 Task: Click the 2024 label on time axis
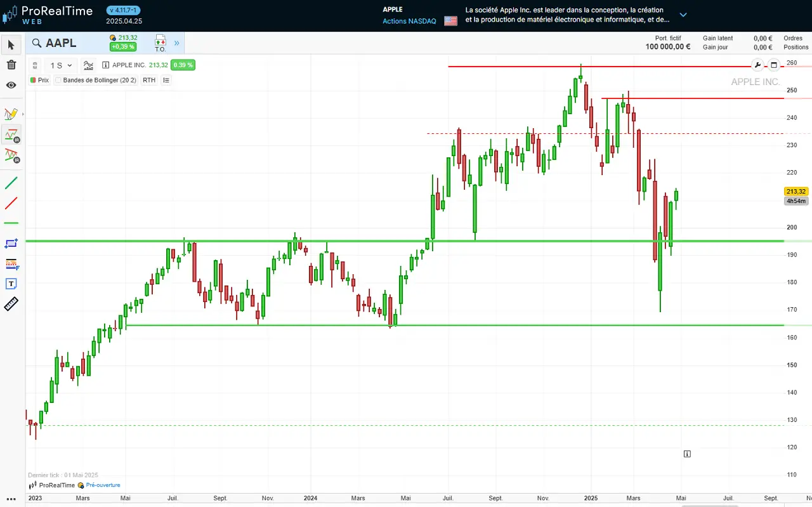point(310,499)
